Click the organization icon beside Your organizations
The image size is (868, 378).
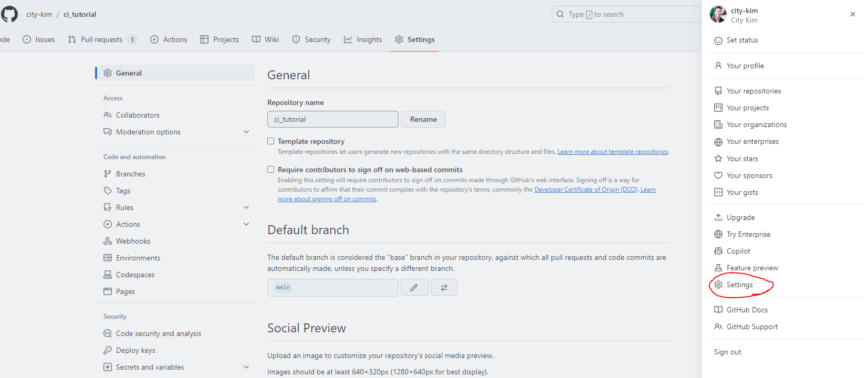718,124
